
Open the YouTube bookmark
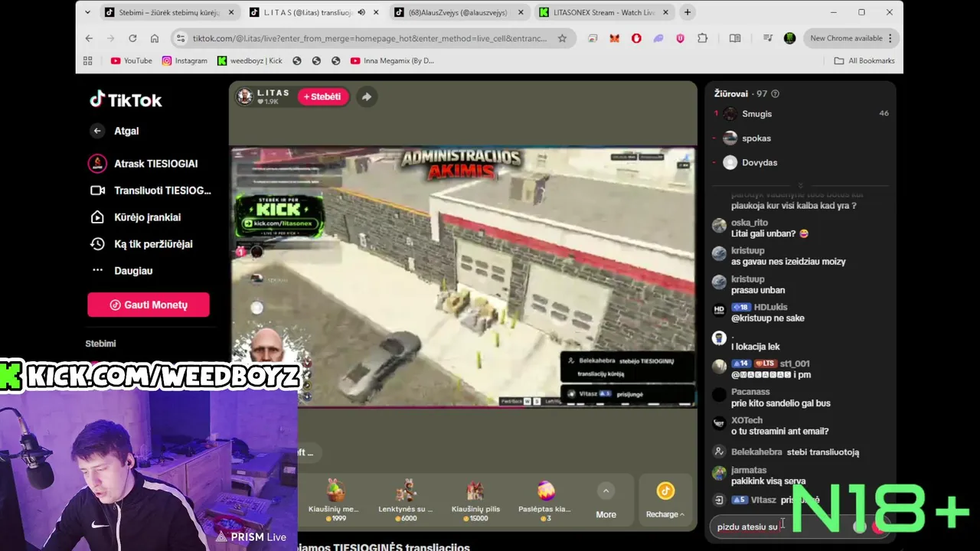coord(132,60)
